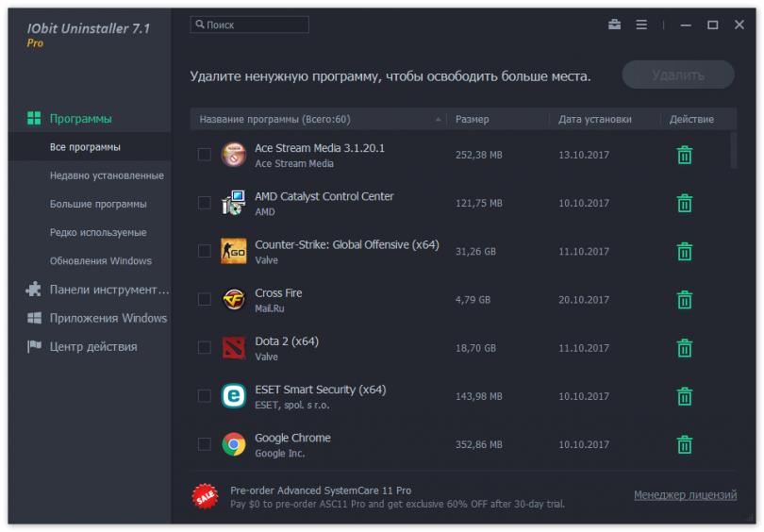Select the ESET Smart Security checkbox
The image size is (764, 532).
tap(205, 396)
